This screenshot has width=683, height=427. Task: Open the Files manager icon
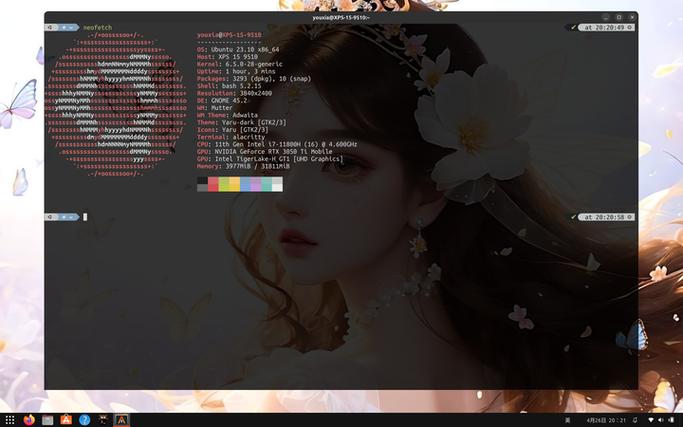click(47, 420)
